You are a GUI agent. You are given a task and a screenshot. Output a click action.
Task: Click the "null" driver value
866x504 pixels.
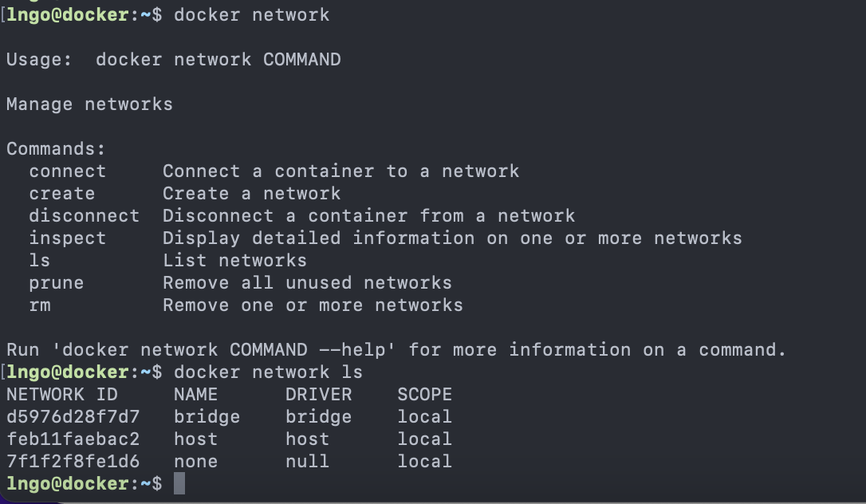[x=307, y=462]
